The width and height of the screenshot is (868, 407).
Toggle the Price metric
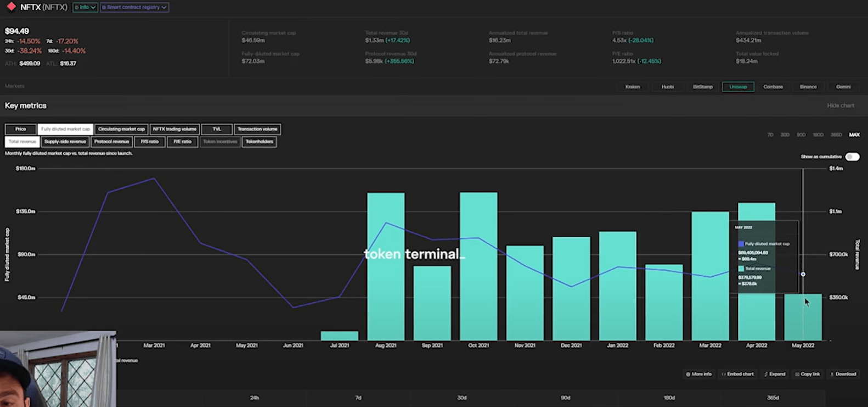coord(20,129)
